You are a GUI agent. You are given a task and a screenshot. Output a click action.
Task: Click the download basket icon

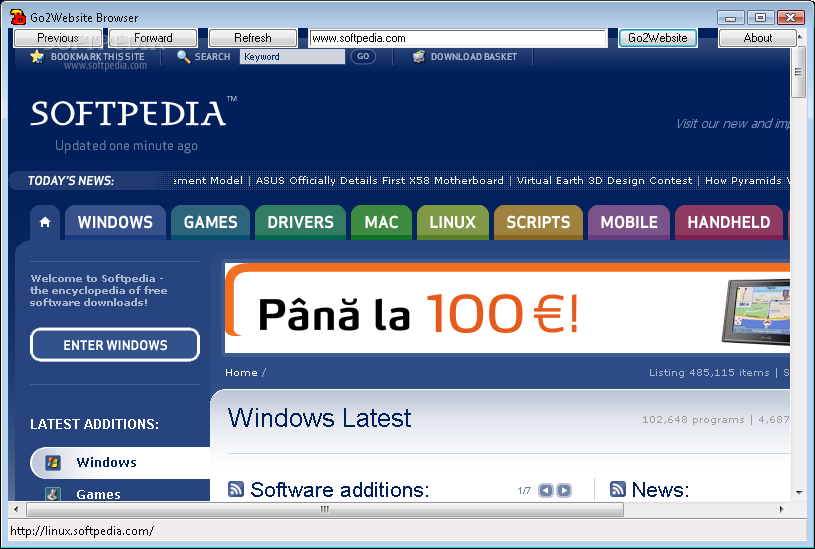click(419, 57)
